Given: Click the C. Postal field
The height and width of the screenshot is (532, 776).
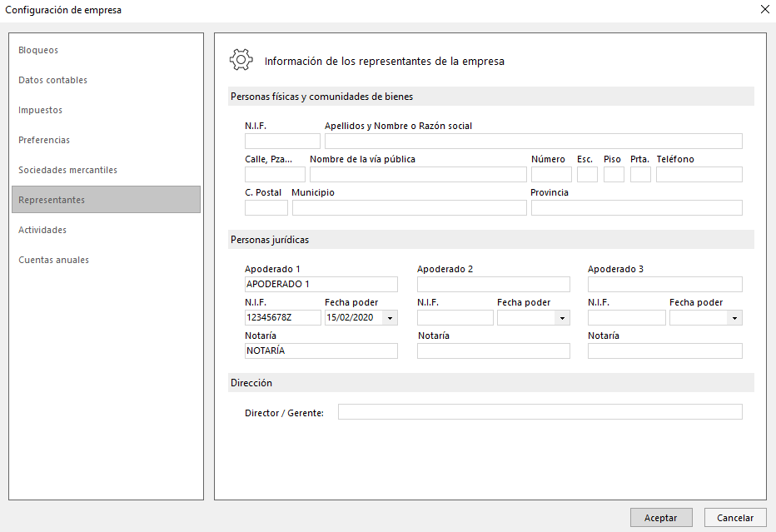Looking at the screenshot, I should 266,207.
